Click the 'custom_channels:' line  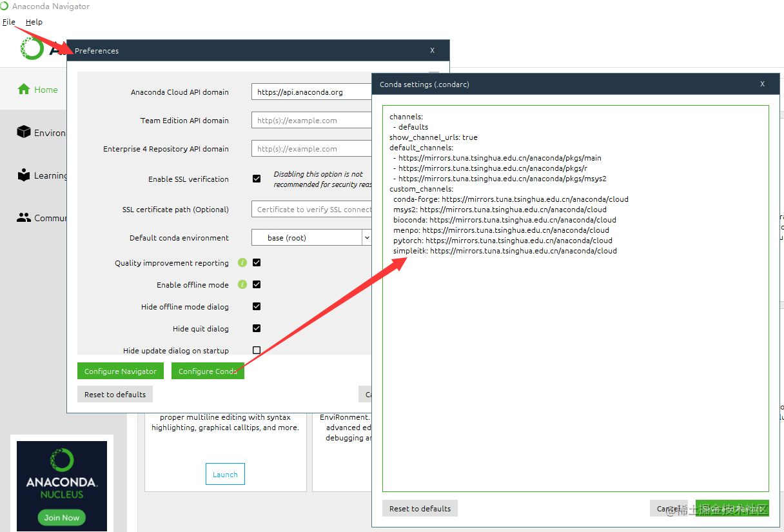click(421, 189)
